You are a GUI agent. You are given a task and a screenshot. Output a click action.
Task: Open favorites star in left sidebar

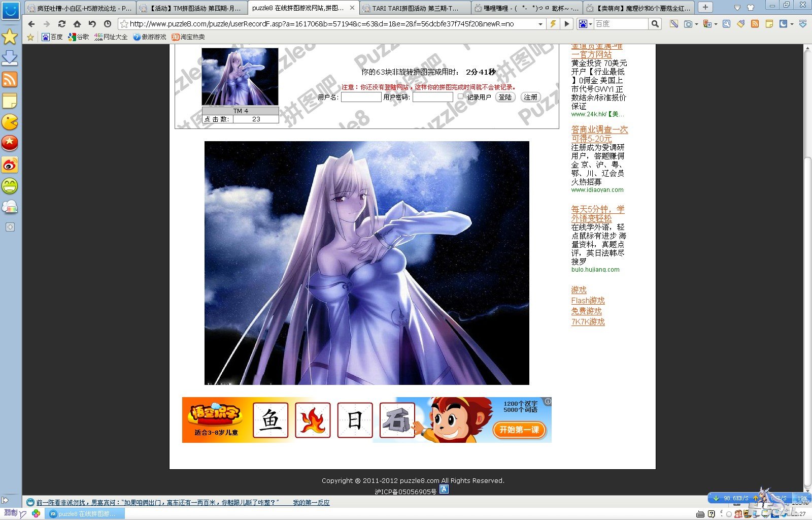(x=10, y=37)
